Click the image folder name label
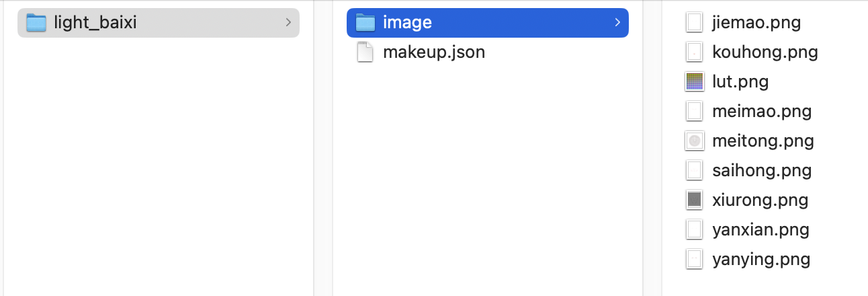Viewport: 868px width, 296px height. pos(407,23)
